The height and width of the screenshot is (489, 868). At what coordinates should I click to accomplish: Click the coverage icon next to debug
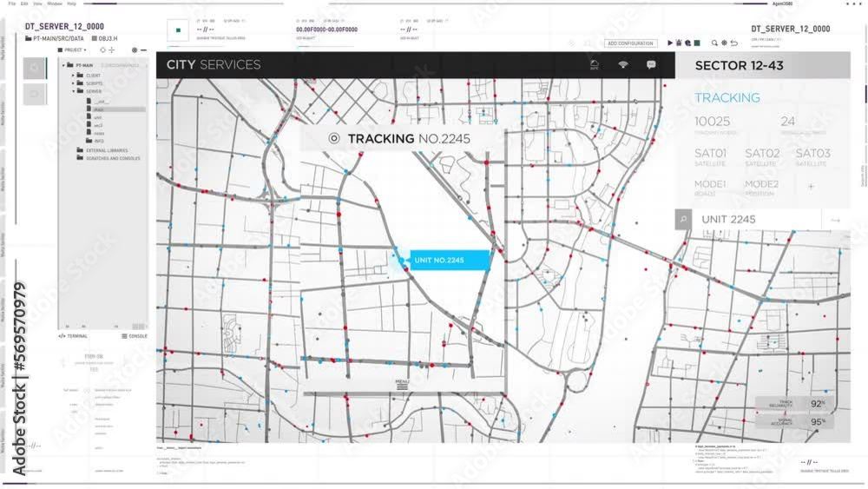(687, 43)
